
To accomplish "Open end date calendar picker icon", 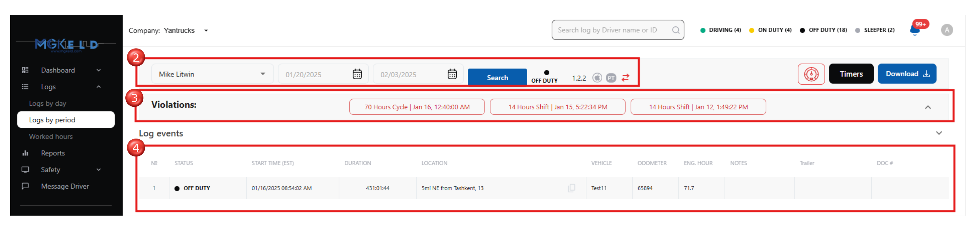I will click(x=452, y=74).
